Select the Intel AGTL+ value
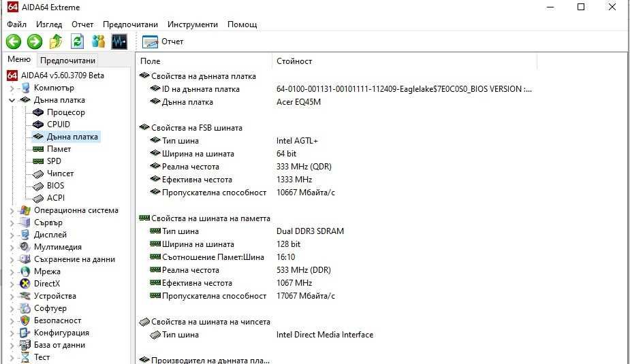The width and height of the screenshot is (630, 364). pyautogui.click(x=297, y=141)
